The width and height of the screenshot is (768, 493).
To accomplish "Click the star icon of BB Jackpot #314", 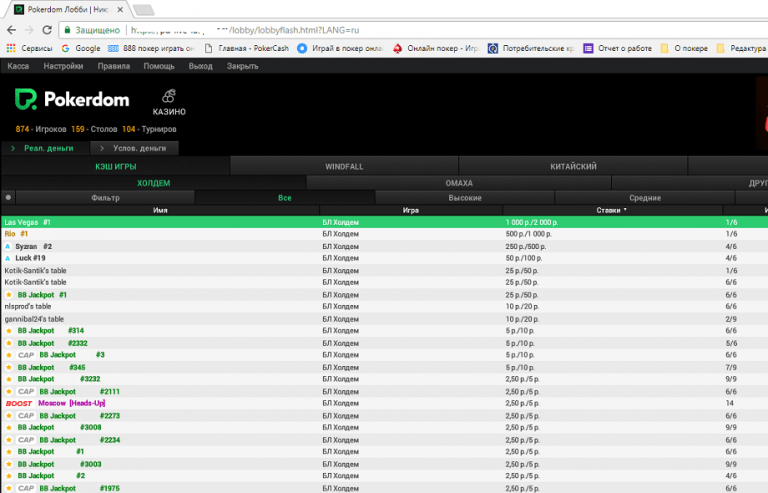I will [x=9, y=331].
